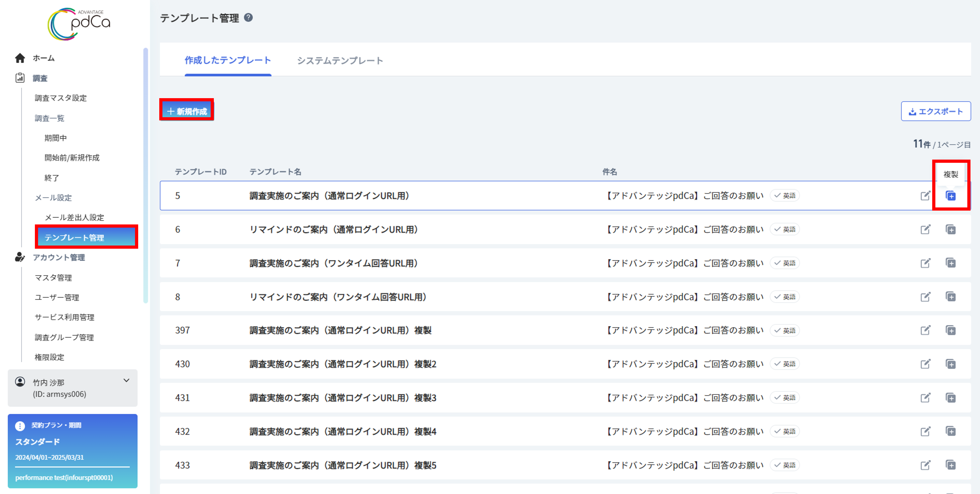Click the テンプレート名 column header
The width and height of the screenshot is (980, 494).
[275, 172]
